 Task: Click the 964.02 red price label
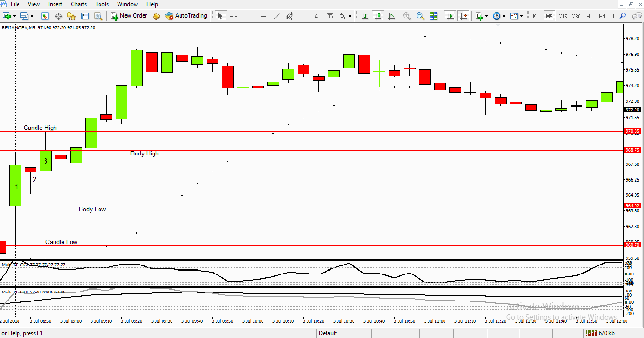click(633, 206)
